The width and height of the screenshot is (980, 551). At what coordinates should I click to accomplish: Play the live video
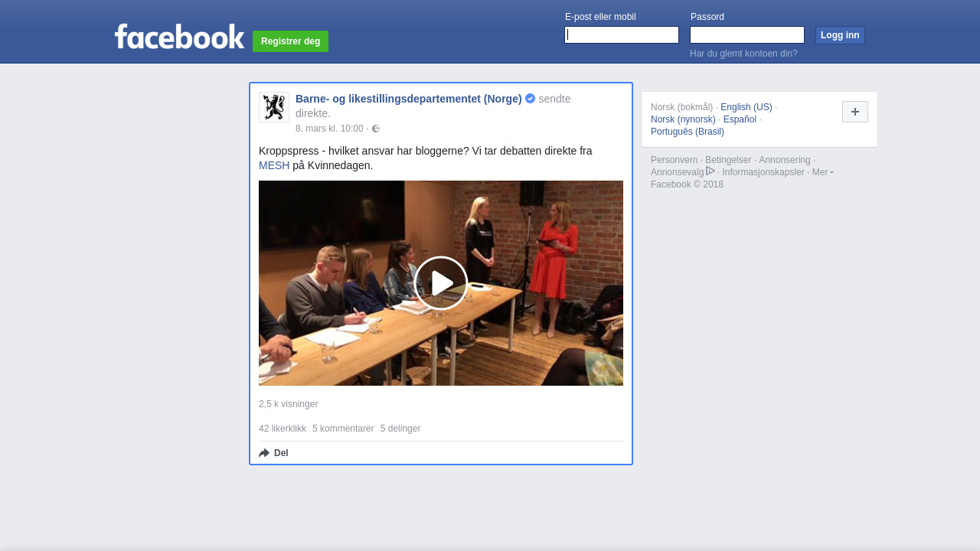coord(441,283)
